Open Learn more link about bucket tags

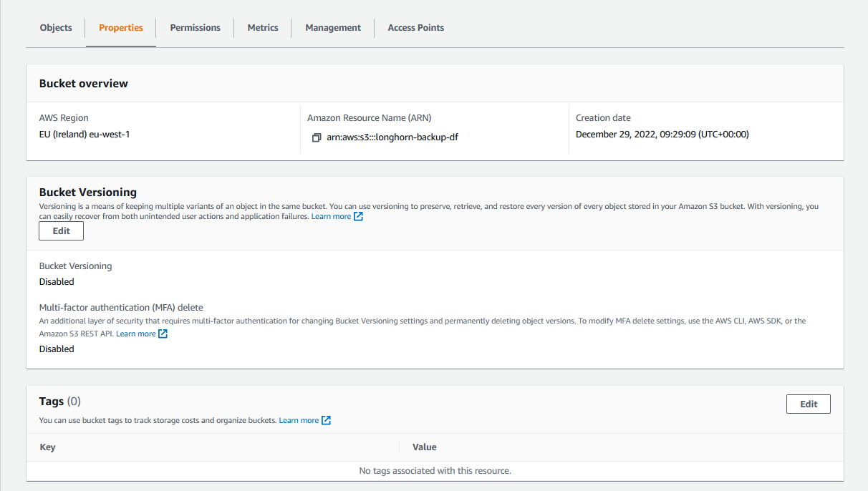tap(299, 420)
